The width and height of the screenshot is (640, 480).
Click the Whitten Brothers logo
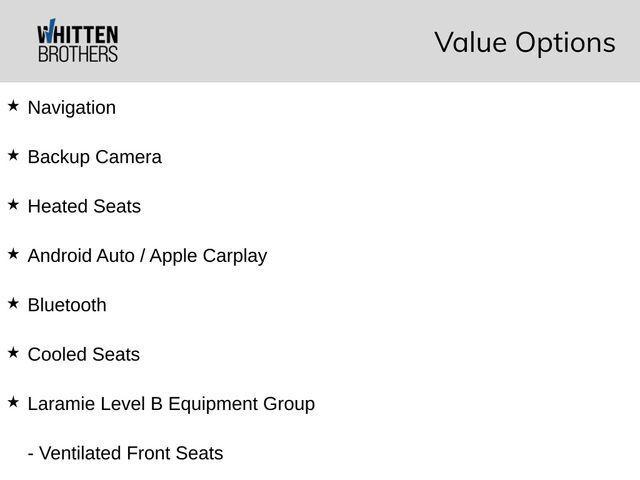point(78,40)
